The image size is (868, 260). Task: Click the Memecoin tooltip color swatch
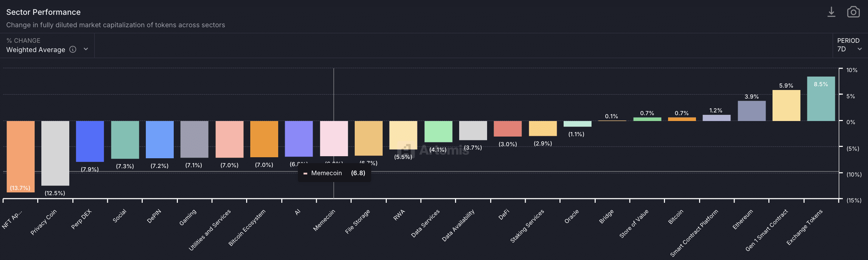305,173
